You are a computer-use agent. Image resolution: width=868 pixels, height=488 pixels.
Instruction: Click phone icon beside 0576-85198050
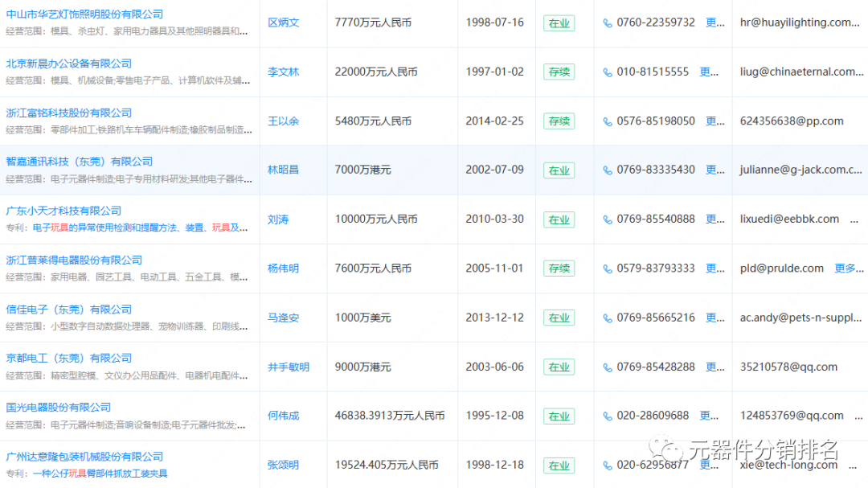(608, 122)
